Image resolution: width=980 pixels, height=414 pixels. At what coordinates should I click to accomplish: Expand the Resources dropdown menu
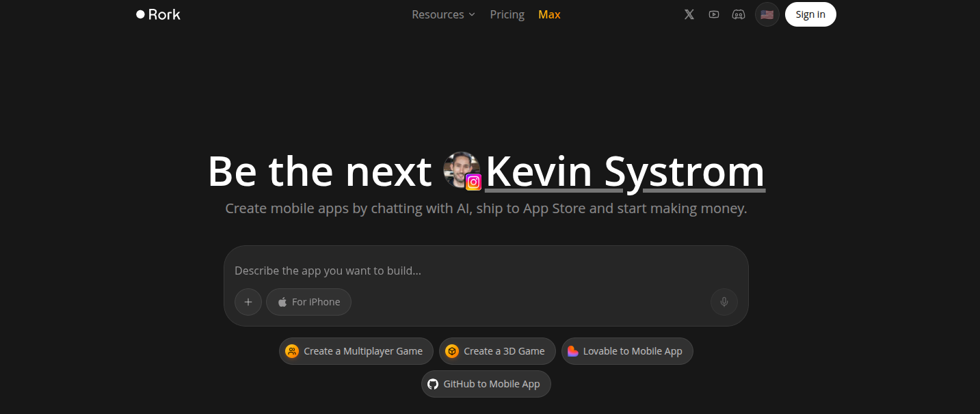(x=443, y=14)
